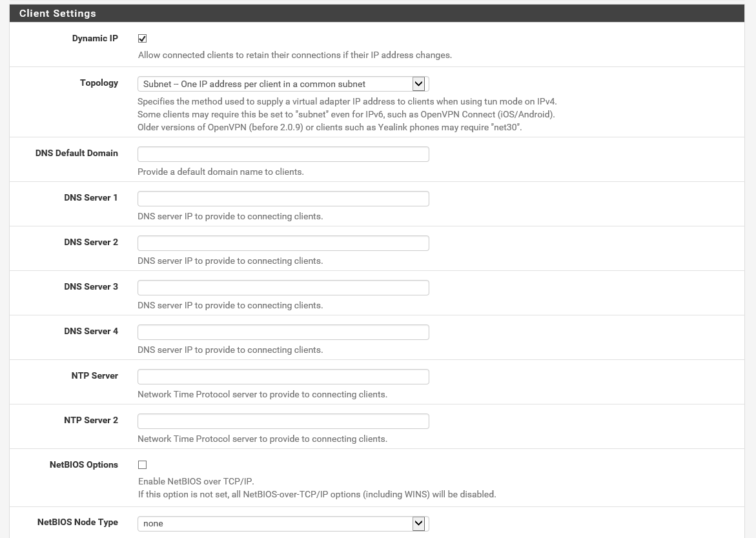Click the NetBIOS Options label
The width and height of the screenshot is (756, 538).
(84, 465)
